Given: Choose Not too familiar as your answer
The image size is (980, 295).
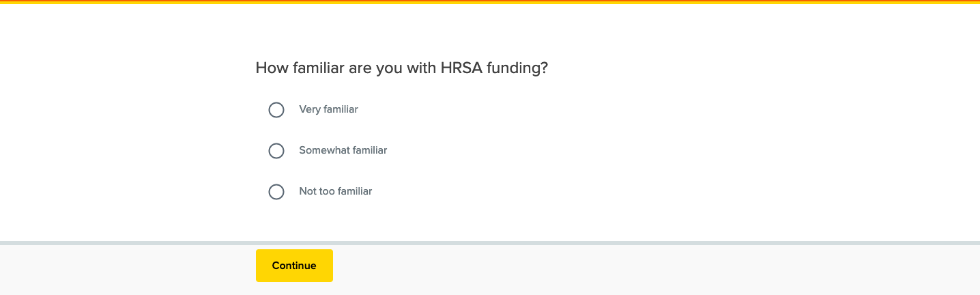Looking at the screenshot, I should 276,192.
